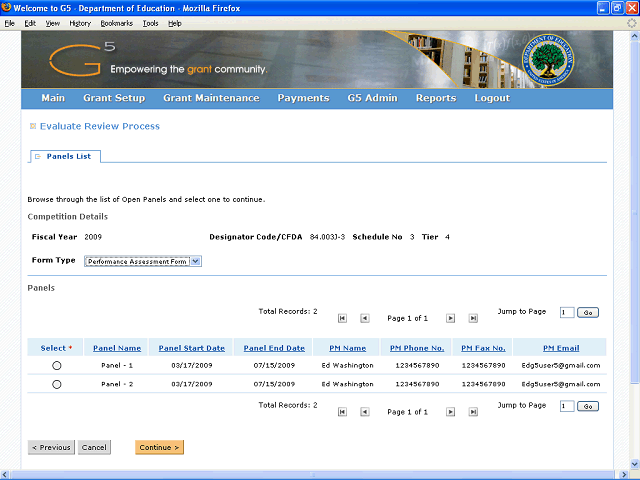640x480 pixels.
Task: Select the Panel - 1 radio button
Action: point(56,366)
